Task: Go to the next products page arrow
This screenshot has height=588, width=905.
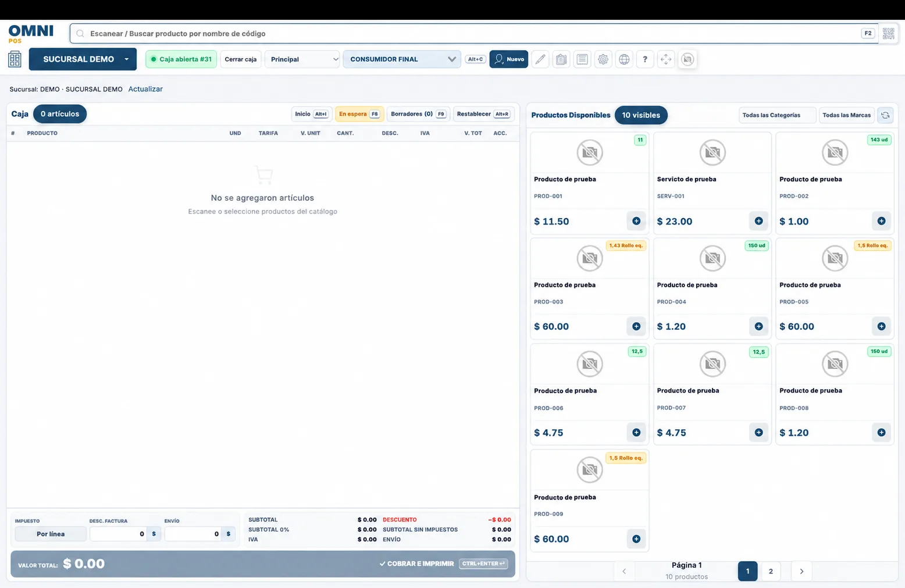Action: (x=801, y=571)
